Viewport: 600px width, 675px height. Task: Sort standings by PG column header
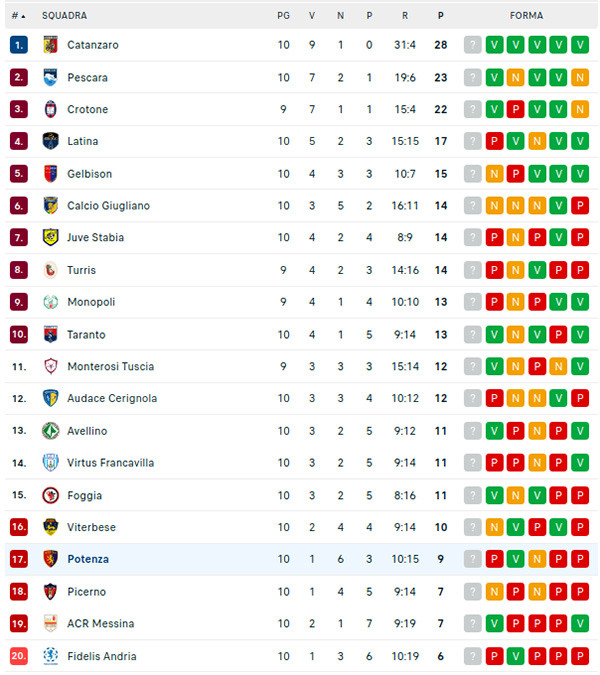[x=283, y=16]
